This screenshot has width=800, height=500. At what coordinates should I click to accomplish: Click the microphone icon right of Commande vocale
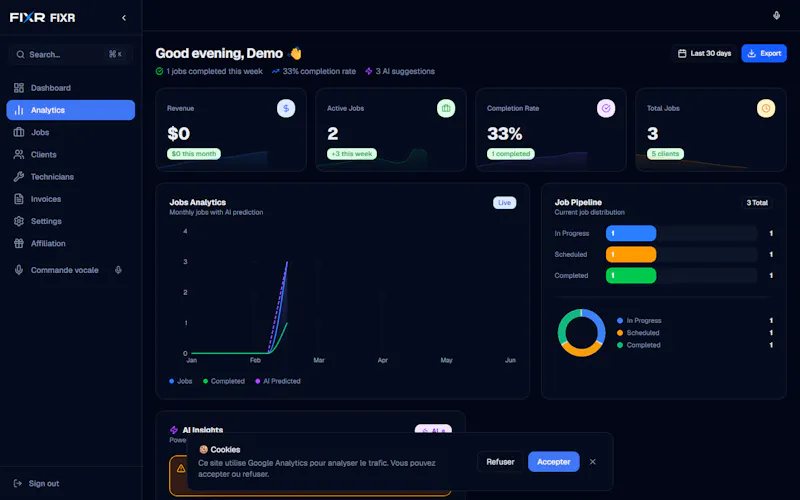click(118, 270)
